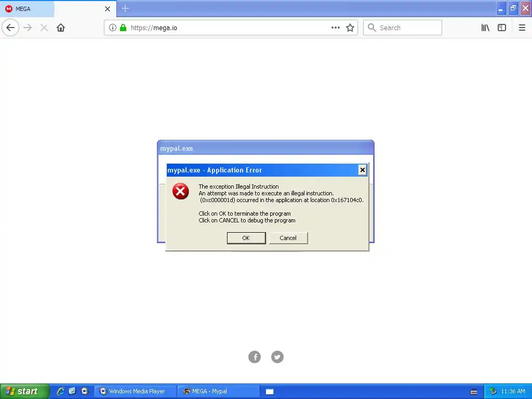This screenshot has height=399, width=532.
Task: Open the Windows start menu
Action: pos(24,391)
